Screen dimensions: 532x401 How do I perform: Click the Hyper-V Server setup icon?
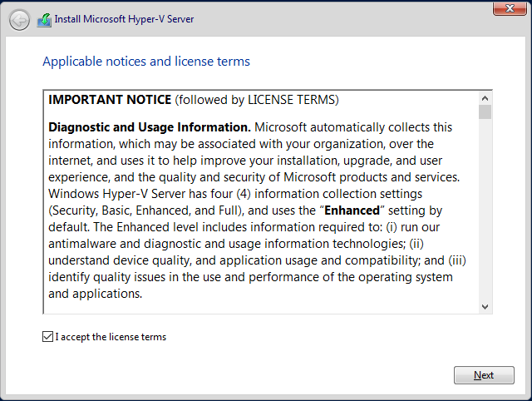[x=44, y=19]
